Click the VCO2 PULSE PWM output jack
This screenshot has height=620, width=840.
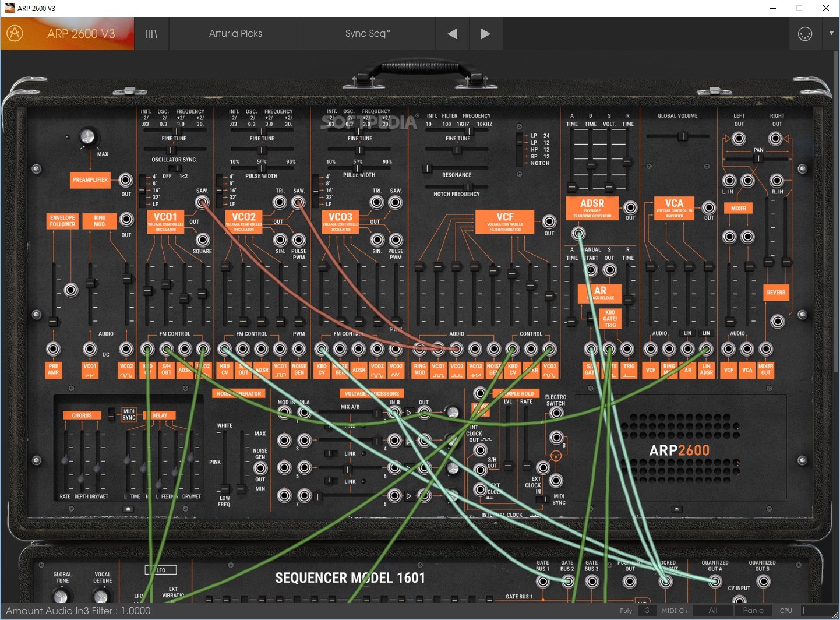tap(299, 239)
